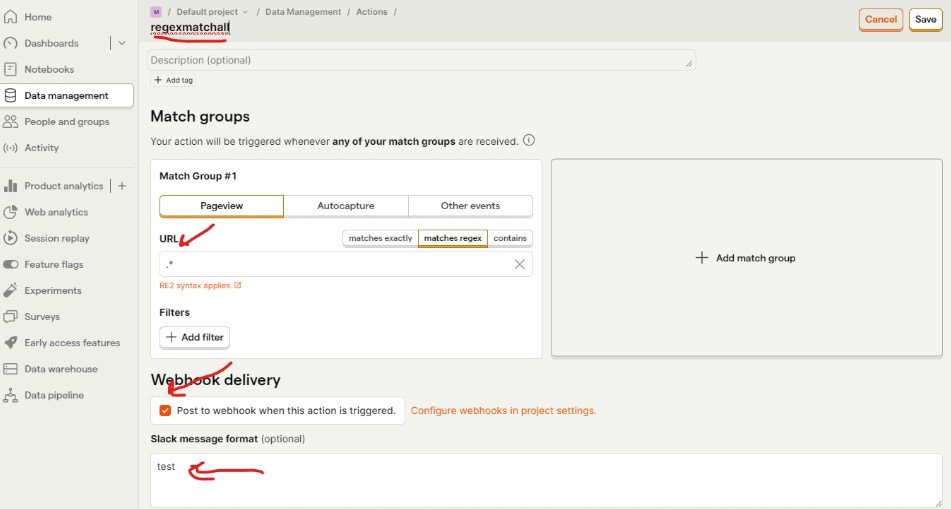Open the Experiments flask icon
The width and height of the screenshot is (951, 509).
click(x=11, y=290)
